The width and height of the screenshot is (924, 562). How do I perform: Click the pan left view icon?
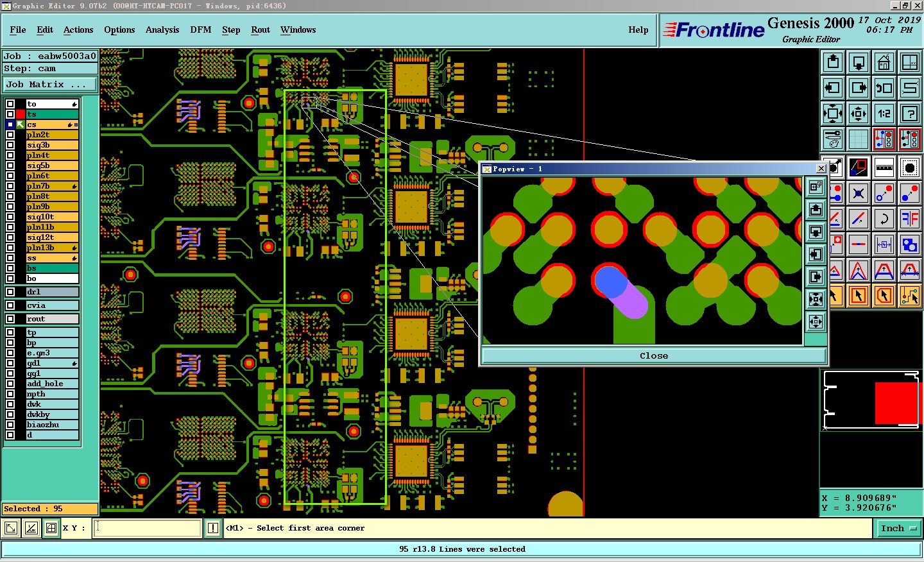(x=833, y=88)
